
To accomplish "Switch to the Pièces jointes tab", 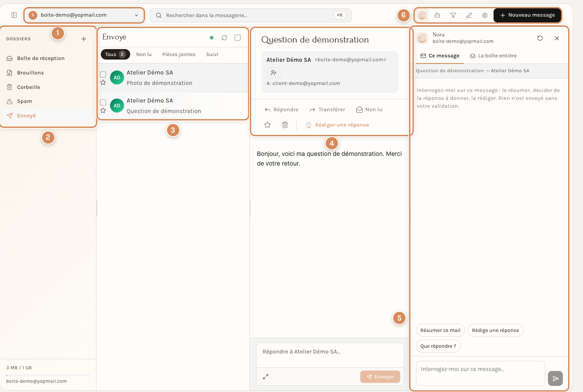I will [x=179, y=54].
